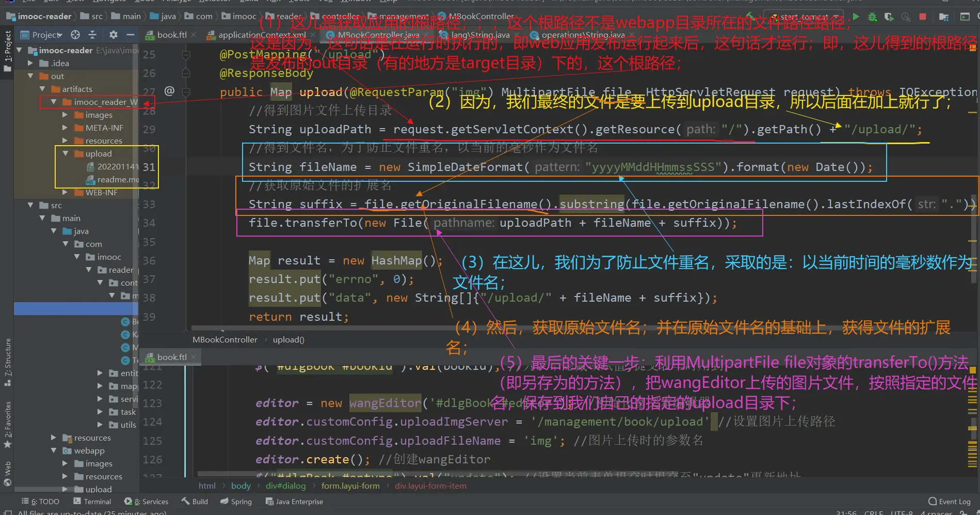Start debugging with the Debug bug icon
The image size is (980, 515).
(872, 17)
